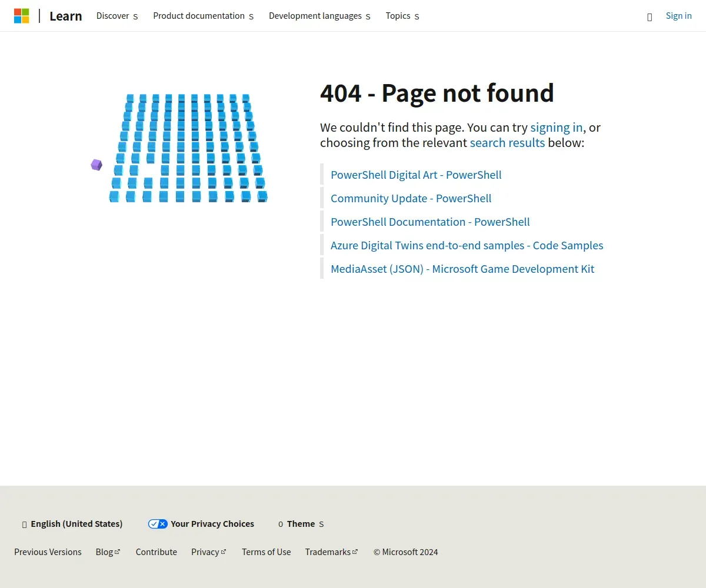Follow the 'search results' inline link
The image size is (706, 588).
[507, 143]
